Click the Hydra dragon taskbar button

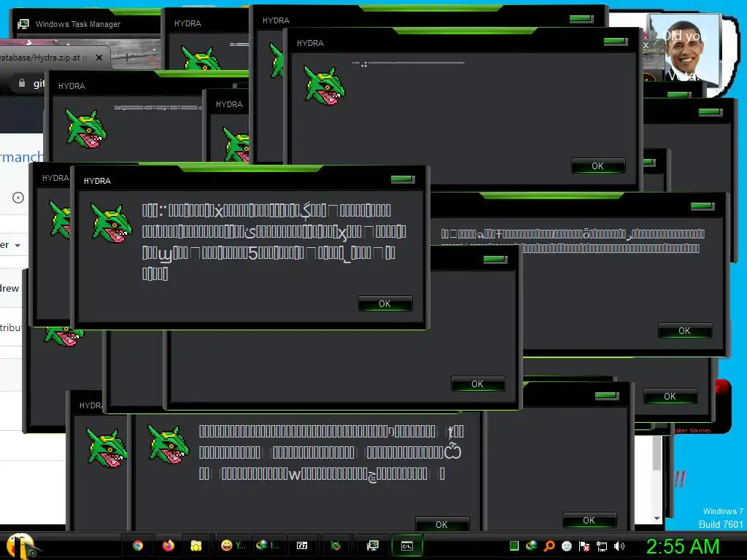336,545
